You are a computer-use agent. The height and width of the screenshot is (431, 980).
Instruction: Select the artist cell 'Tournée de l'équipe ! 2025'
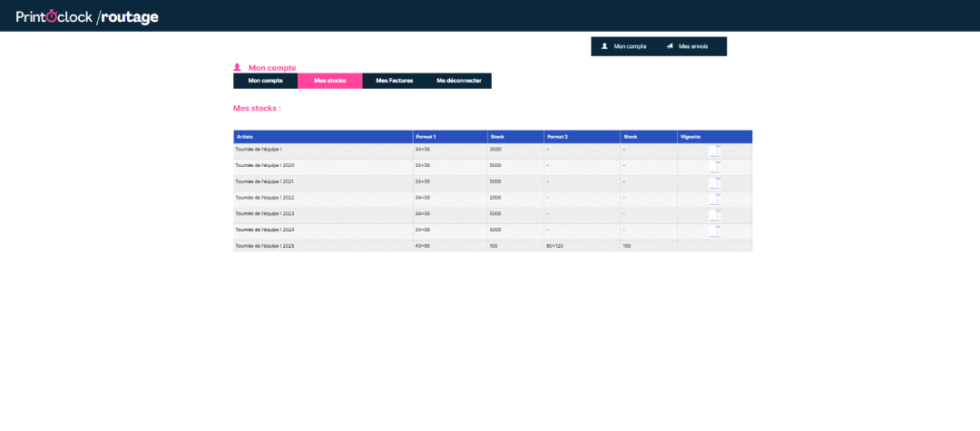pos(323,246)
